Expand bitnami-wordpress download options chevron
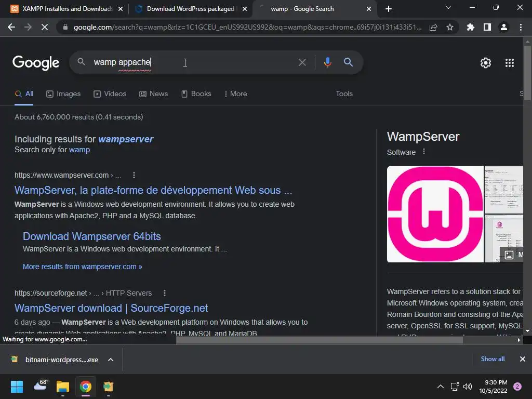 [111, 360]
